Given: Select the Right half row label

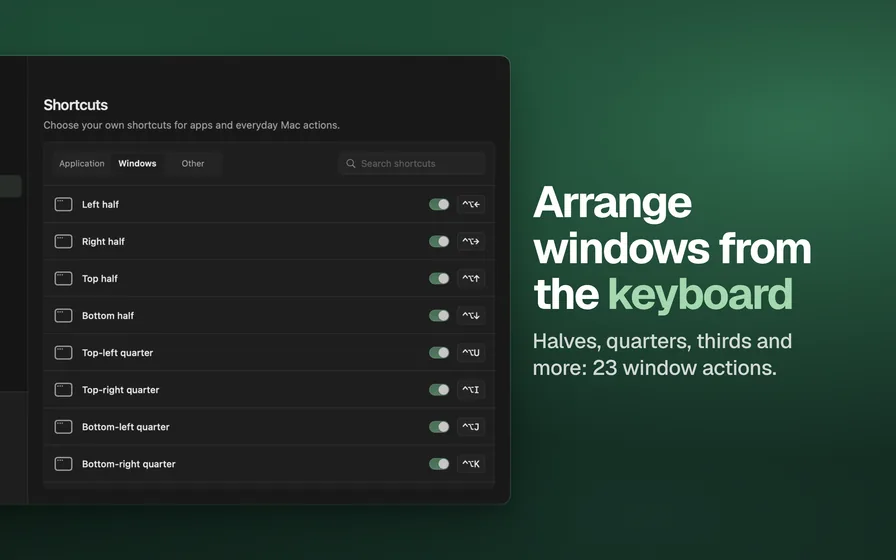Looking at the screenshot, I should 103,242.
